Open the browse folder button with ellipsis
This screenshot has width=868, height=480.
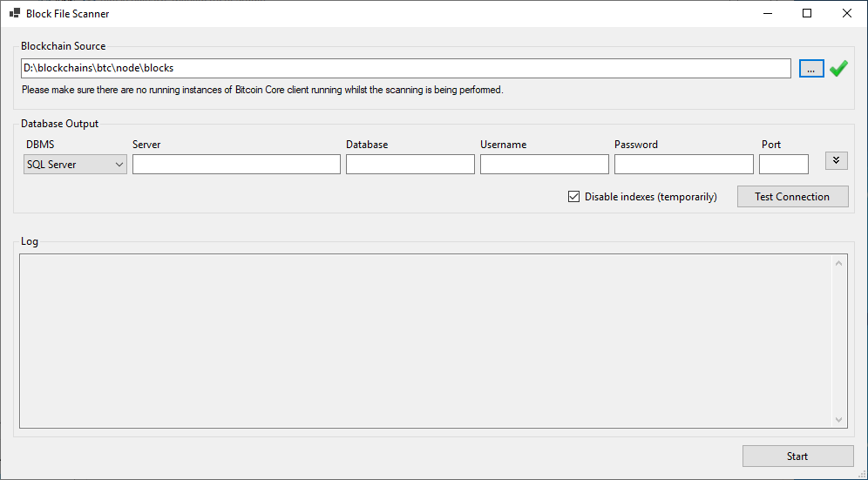point(811,69)
